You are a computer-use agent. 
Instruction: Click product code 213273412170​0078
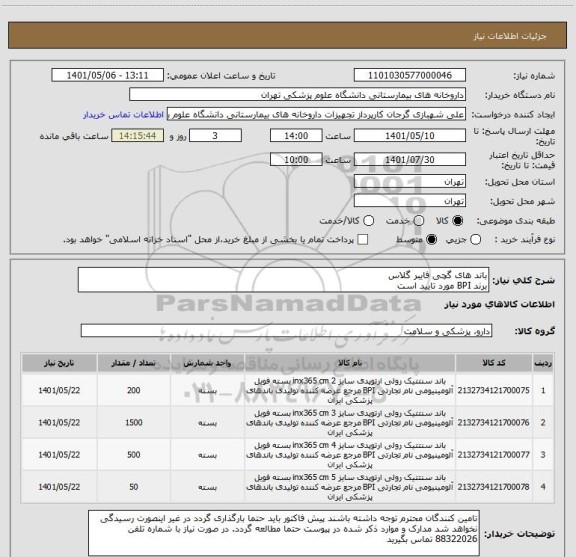(493, 487)
